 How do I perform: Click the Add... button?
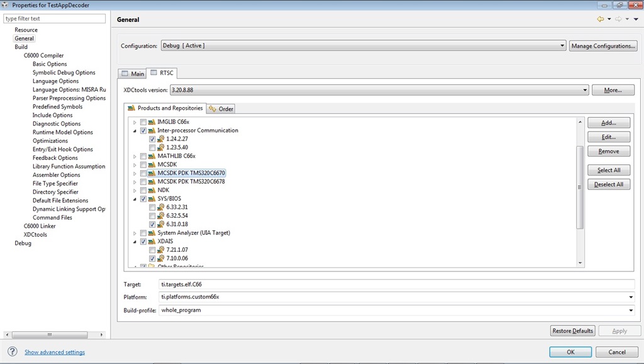609,123
